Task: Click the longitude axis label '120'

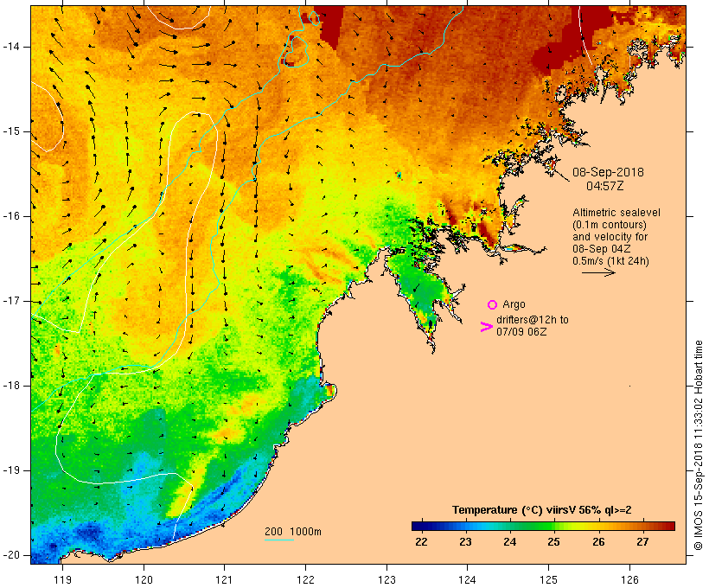Action: [x=144, y=579]
